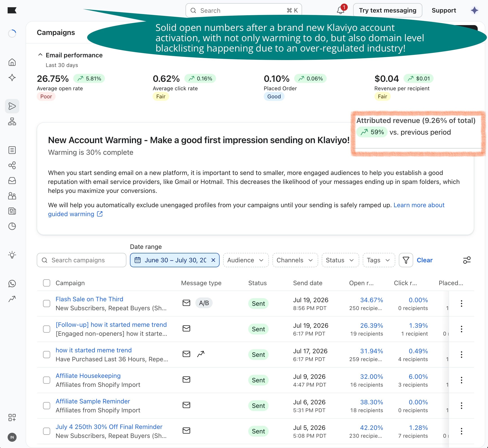Open options menu for Affiliate Sample Reminder
The image size is (488, 448).
click(x=461, y=406)
